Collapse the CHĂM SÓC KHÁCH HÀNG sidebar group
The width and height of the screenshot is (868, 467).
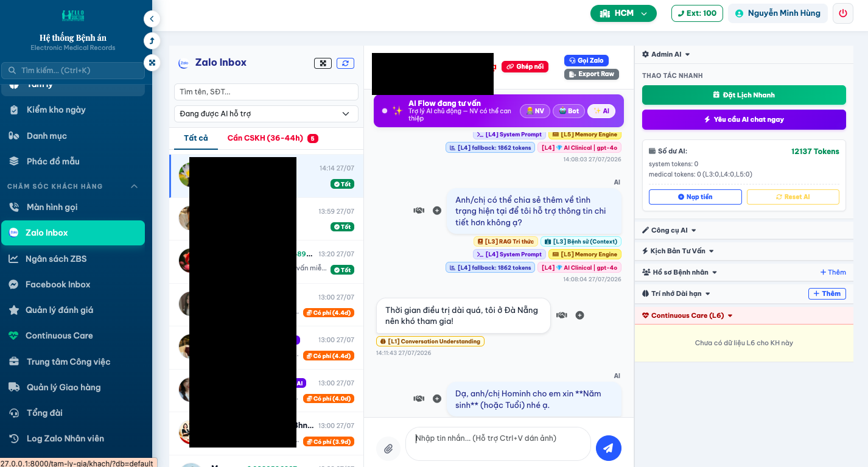[73, 186]
